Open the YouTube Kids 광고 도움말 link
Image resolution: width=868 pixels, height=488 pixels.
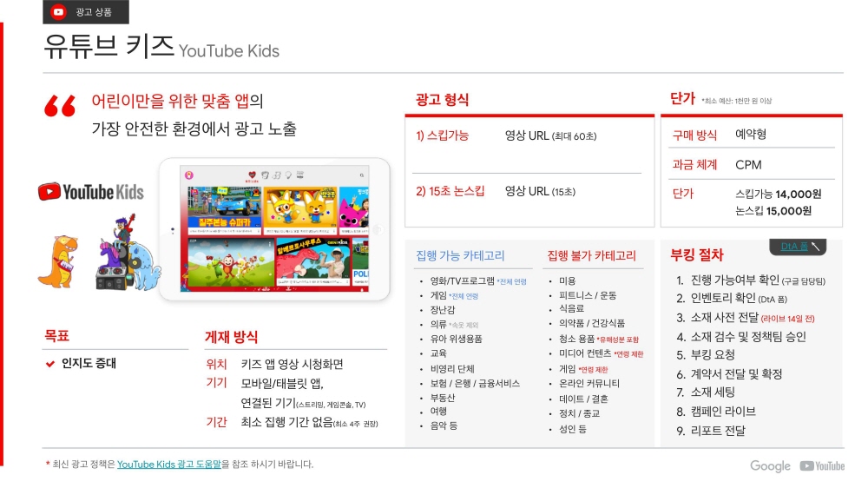pyautogui.click(x=169, y=465)
